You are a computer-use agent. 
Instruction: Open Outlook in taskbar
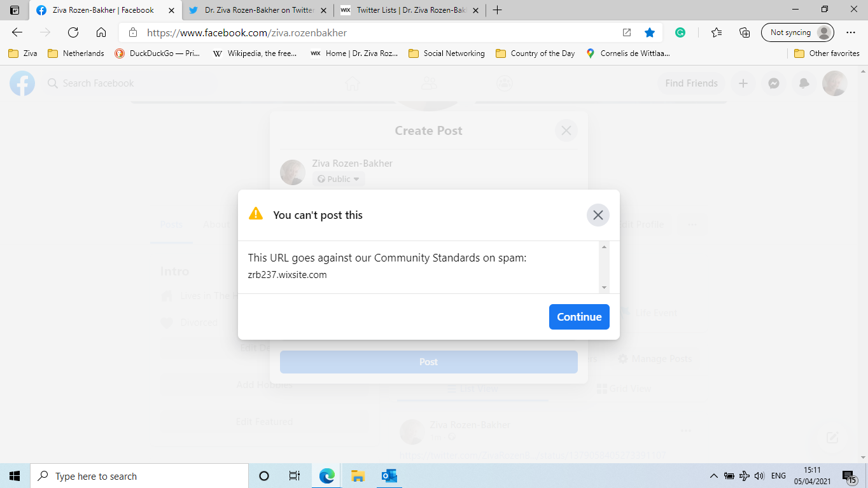point(389,476)
